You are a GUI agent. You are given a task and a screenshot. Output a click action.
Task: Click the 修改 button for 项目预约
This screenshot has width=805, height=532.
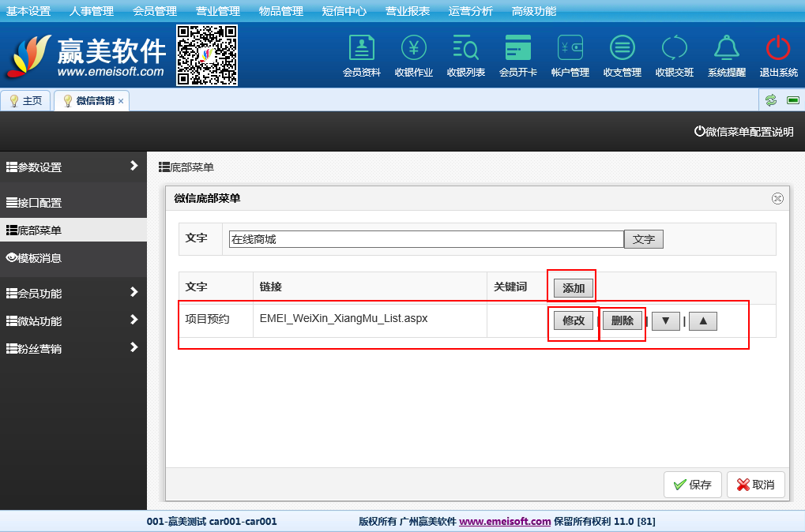[x=574, y=320]
